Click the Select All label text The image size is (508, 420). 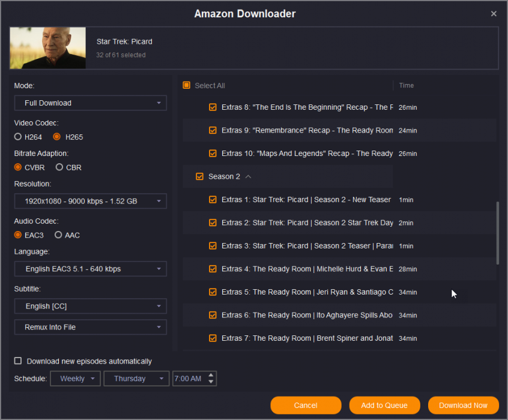[210, 85]
